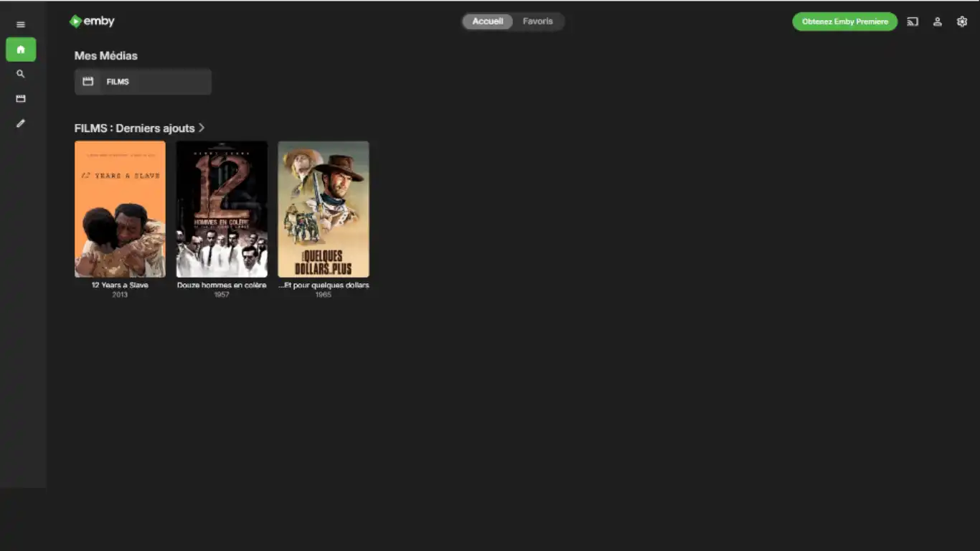Open the FILMS library card
This screenshot has height=551, width=980.
(x=143, y=82)
